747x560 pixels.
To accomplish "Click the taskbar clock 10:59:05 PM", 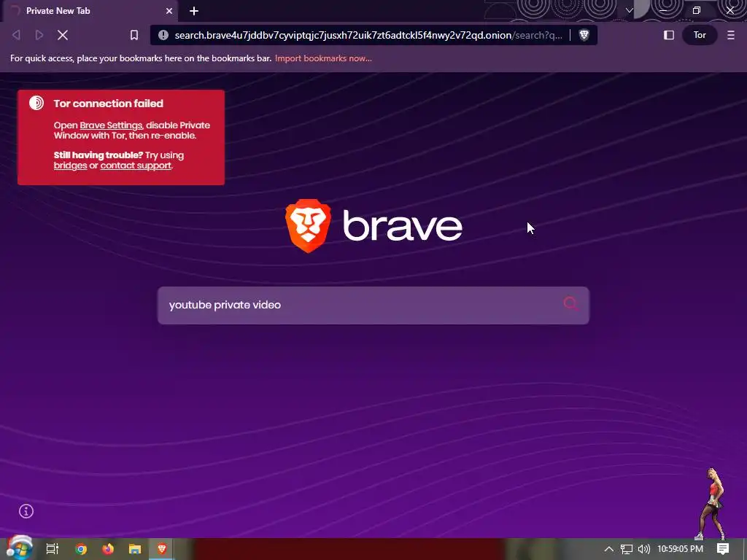I will 681,549.
